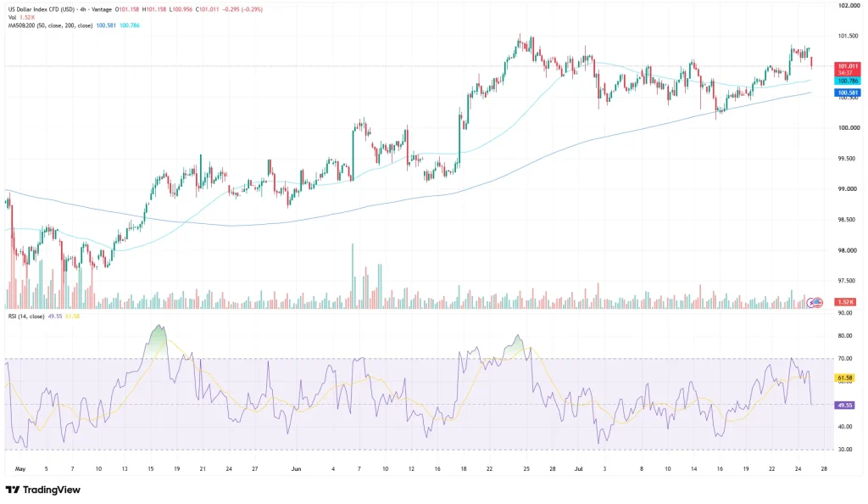Click the Jul label on time axis

tap(578, 468)
